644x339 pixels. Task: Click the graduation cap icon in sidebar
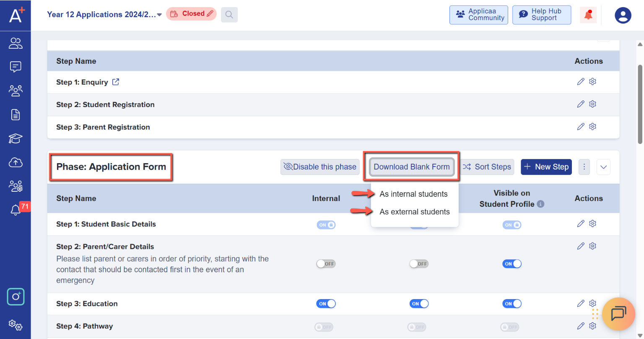[x=16, y=138]
